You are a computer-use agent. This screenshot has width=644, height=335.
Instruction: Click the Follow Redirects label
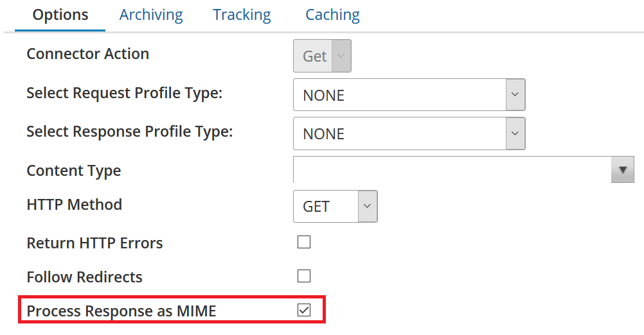point(84,277)
